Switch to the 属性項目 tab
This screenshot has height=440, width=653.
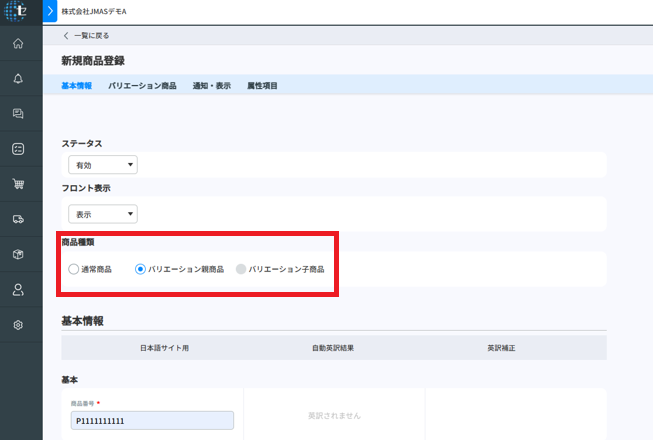pyautogui.click(x=262, y=86)
